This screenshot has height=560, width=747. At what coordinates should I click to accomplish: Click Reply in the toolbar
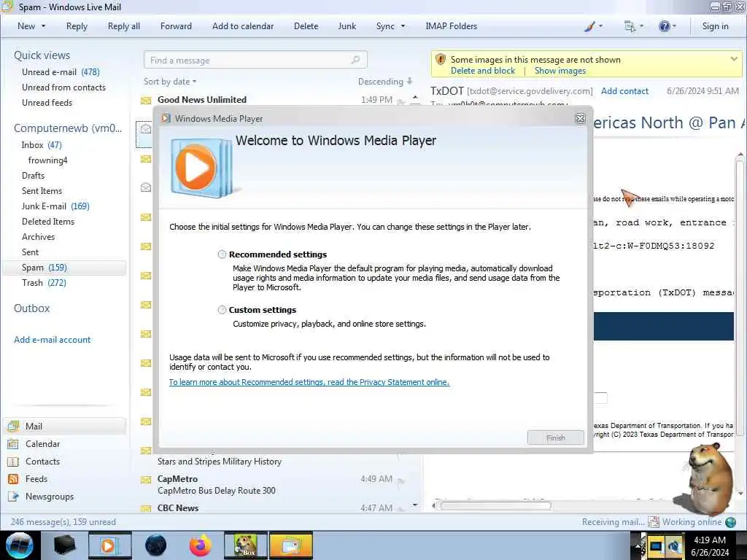click(x=77, y=26)
